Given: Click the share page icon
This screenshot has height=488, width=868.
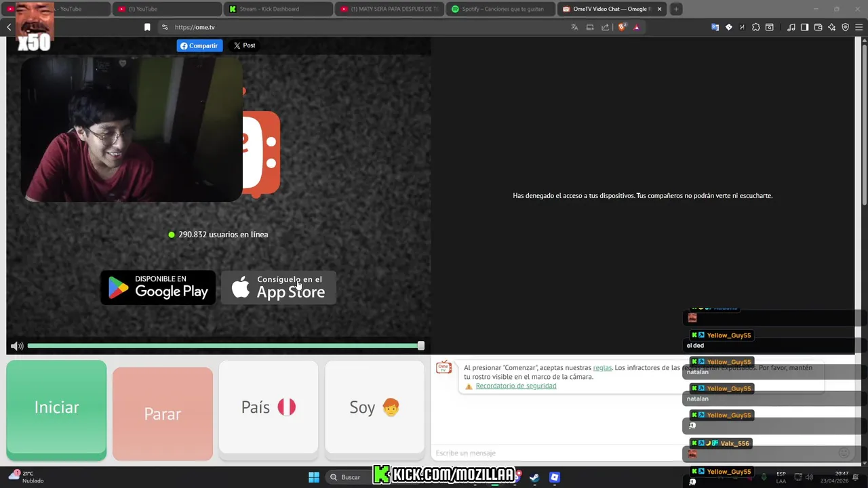Looking at the screenshot, I should [x=606, y=27].
